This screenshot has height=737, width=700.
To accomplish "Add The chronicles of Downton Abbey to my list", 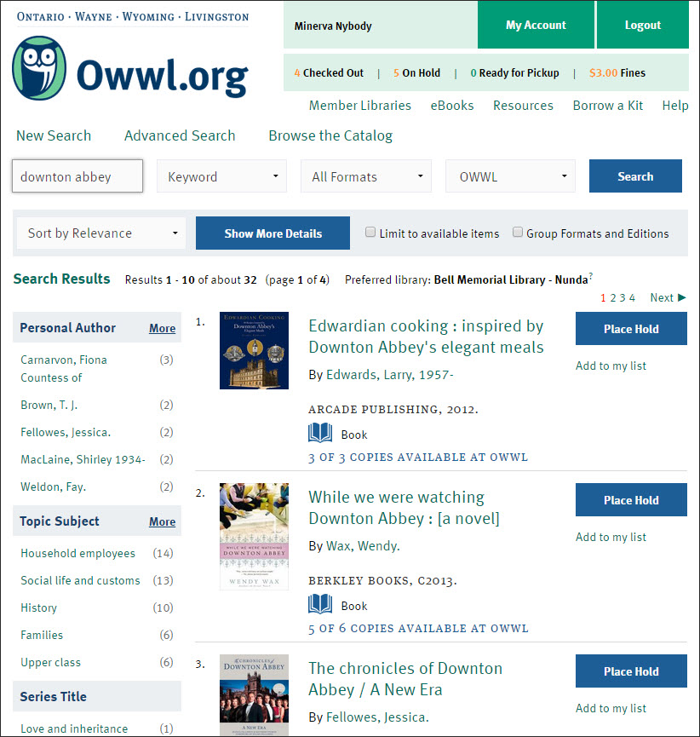I will (611, 708).
